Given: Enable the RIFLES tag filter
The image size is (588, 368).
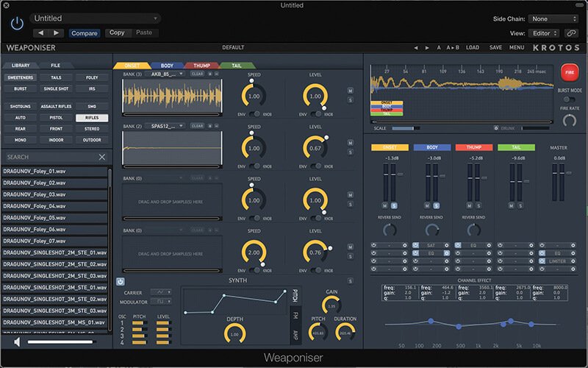Looking at the screenshot, I should [x=92, y=118].
